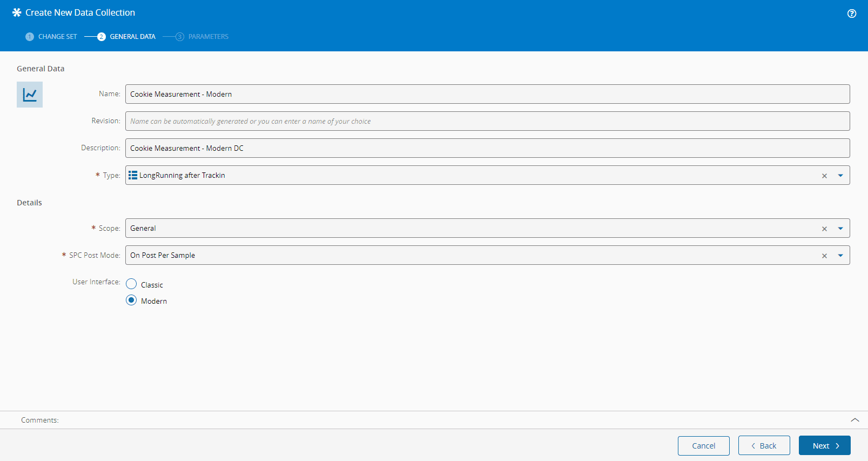Click the Cancel button
The height and width of the screenshot is (461, 868).
(x=704, y=446)
